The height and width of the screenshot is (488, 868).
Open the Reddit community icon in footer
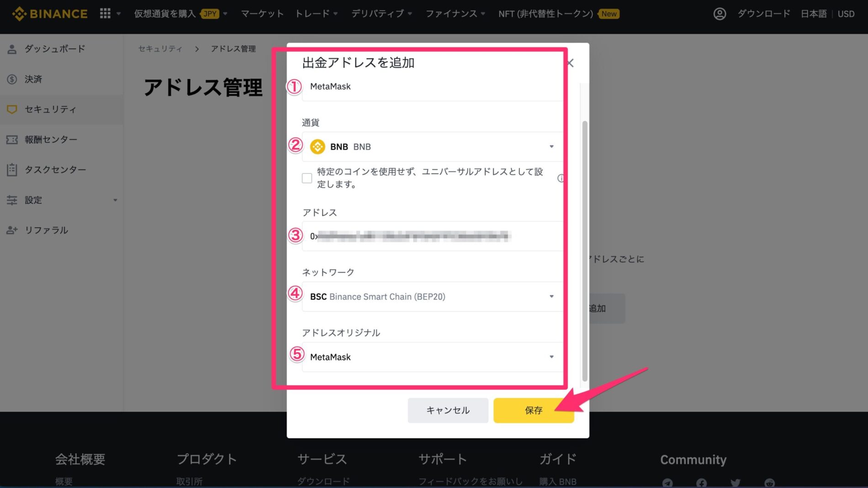click(770, 483)
